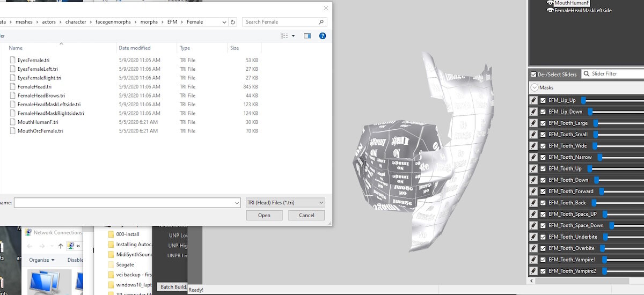Click the up arrow in Network Connections window
Viewport: 644px width, 295px height.
point(61,246)
